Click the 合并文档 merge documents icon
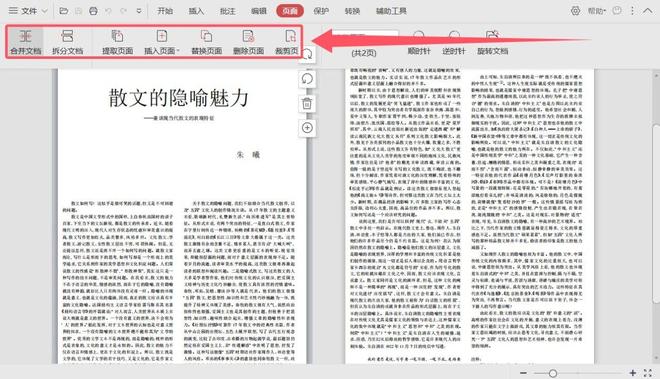The image size is (660, 379). pos(25,37)
